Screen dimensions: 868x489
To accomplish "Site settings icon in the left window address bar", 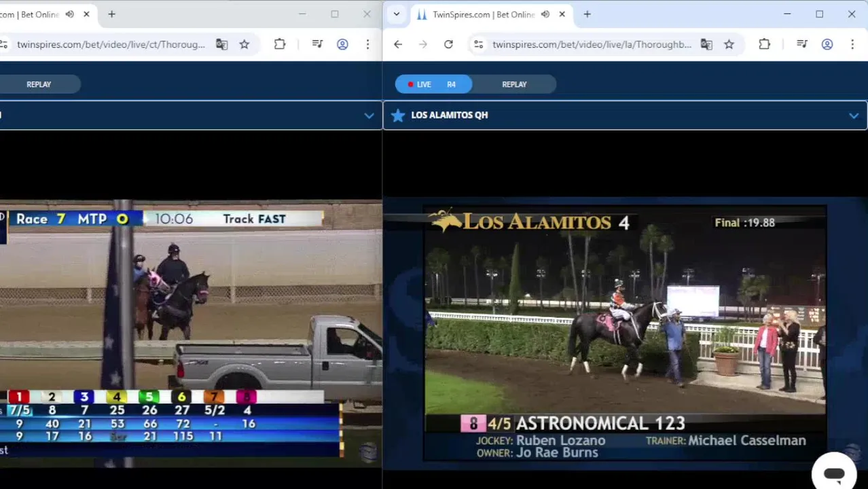I will point(3,44).
